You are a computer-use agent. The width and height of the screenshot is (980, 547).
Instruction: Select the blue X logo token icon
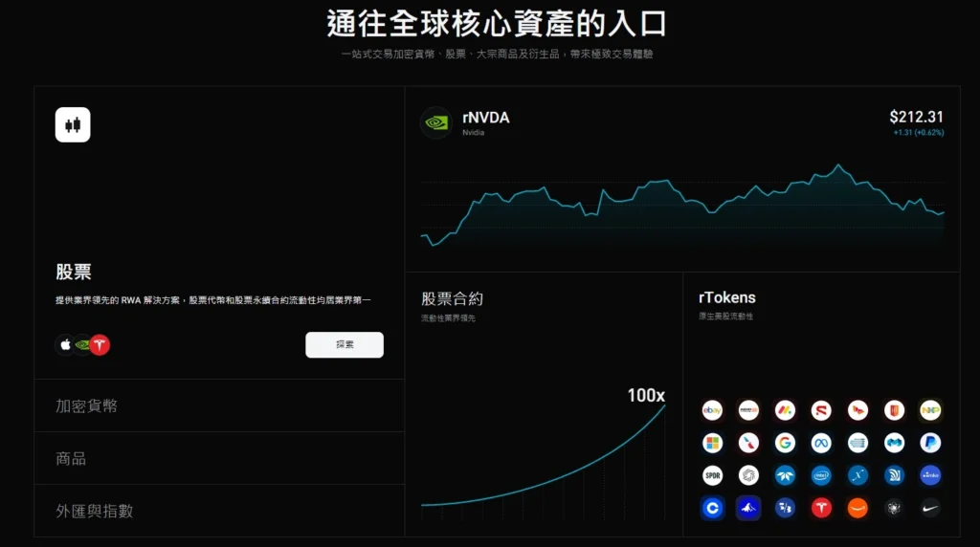tap(857, 475)
